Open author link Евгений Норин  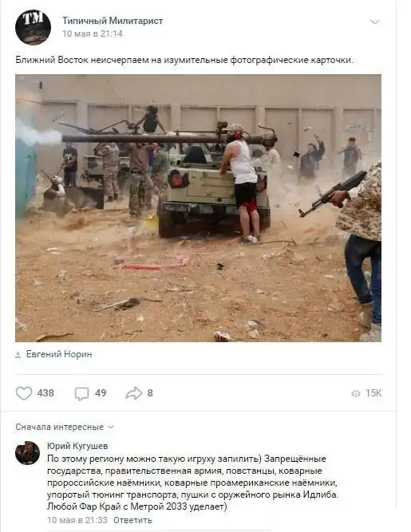click(x=59, y=354)
